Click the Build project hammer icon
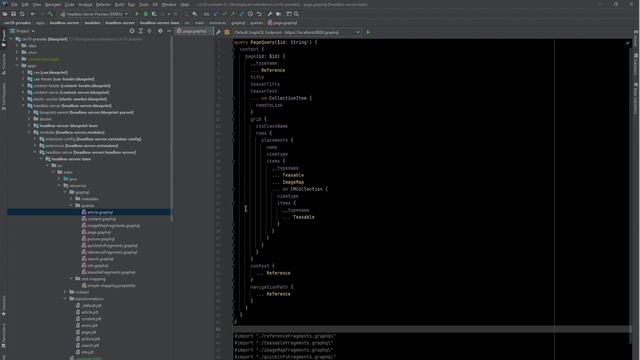The width and height of the screenshot is (640, 360). (51, 14)
